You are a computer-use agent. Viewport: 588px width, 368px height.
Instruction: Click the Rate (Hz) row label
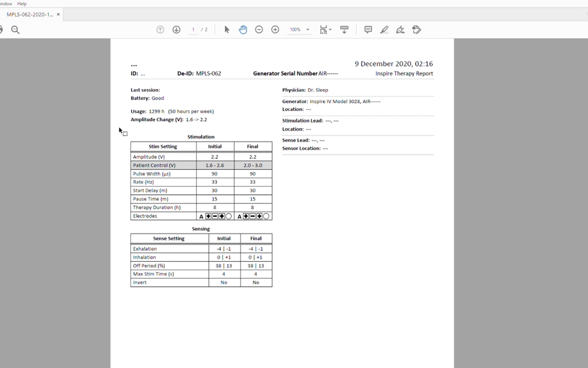click(143, 182)
